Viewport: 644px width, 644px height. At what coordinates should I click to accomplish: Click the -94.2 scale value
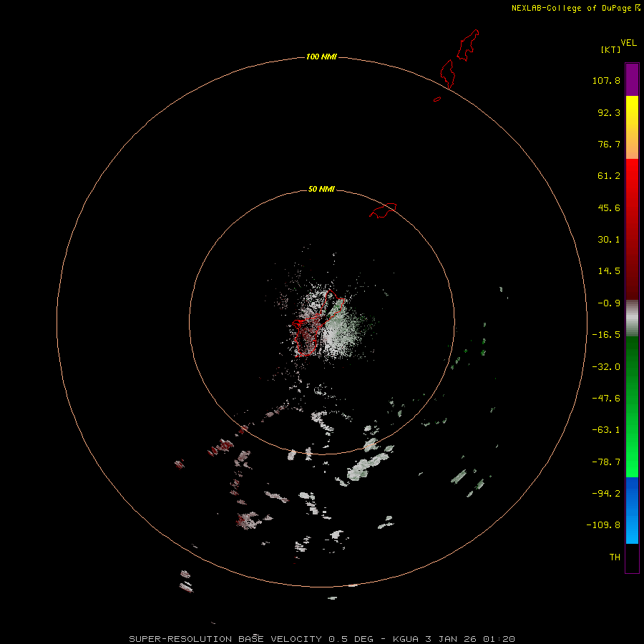coord(606,493)
